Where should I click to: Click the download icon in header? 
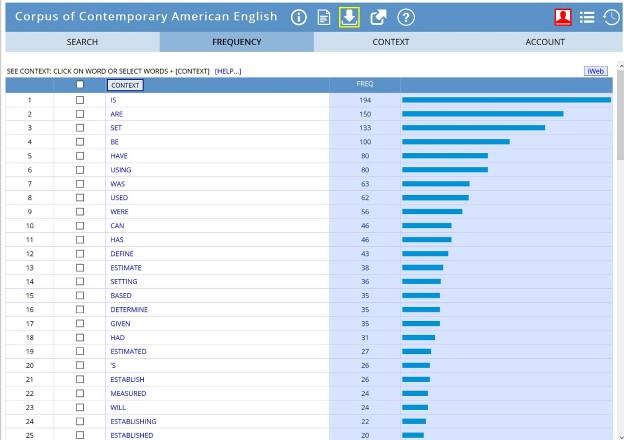tap(349, 17)
